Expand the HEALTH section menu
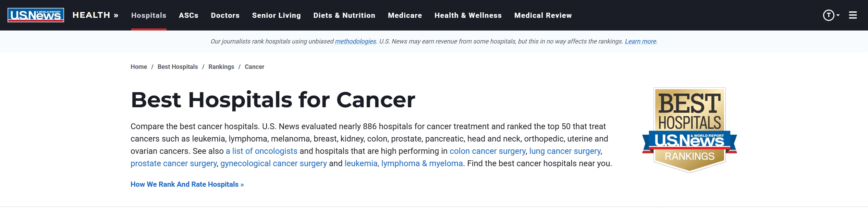Screen dimensions: 868x209 point(95,15)
